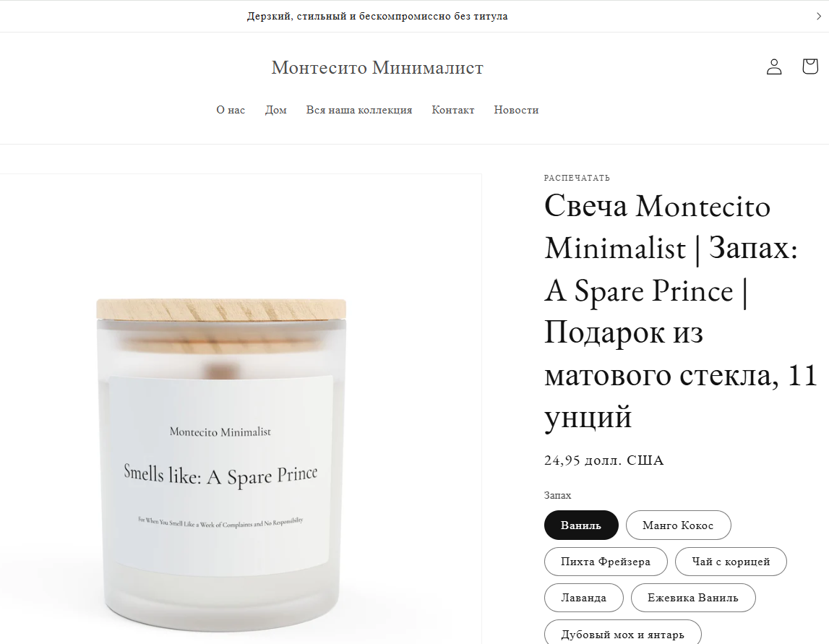Choose the Пихта Фрейзера scent
The width and height of the screenshot is (829, 644).
(606, 562)
